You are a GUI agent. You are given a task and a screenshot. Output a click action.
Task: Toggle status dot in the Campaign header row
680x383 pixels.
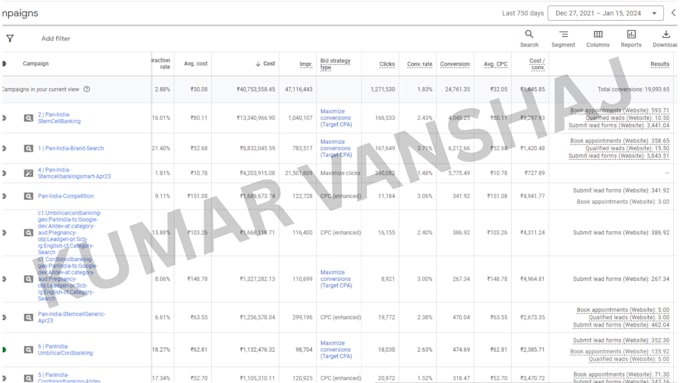coord(4,64)
